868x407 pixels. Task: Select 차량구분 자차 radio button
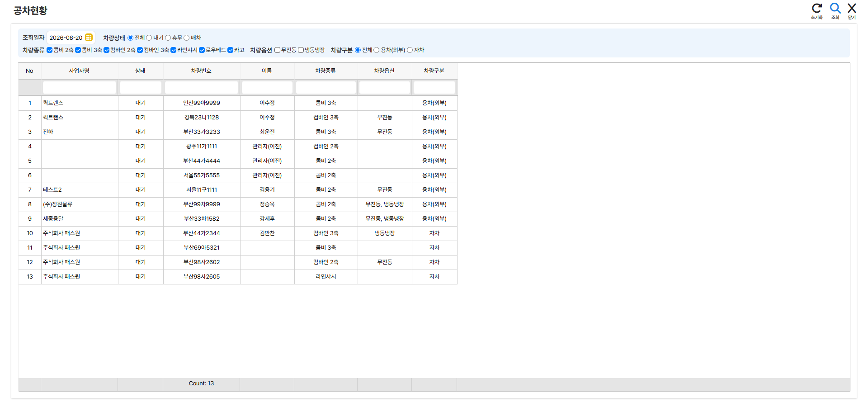[410, 50]
